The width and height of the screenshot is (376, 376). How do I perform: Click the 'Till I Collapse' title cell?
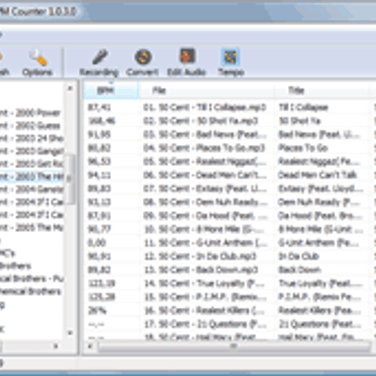(x=303, y=107)
